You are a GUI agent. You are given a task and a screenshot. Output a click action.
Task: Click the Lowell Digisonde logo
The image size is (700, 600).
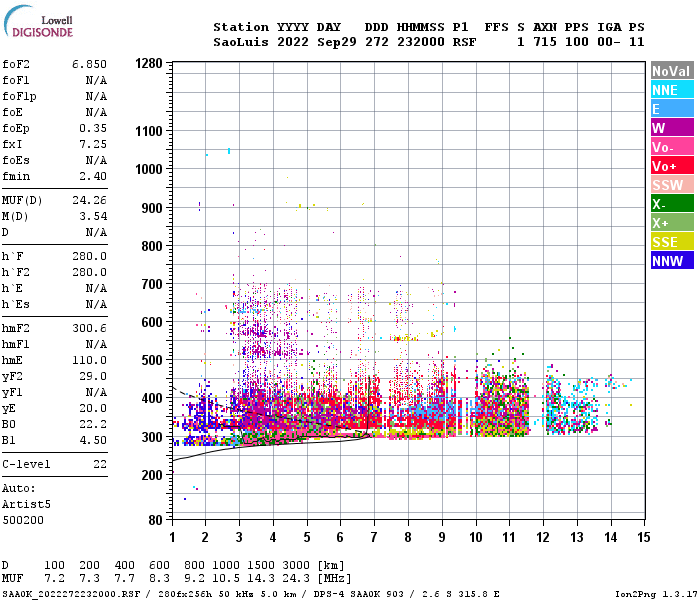click(x=38, y=21)
